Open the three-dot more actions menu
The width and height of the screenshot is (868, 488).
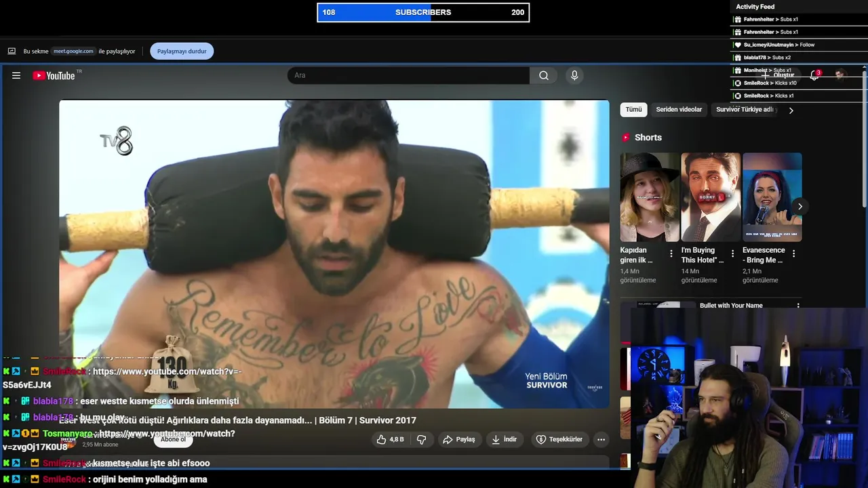(601, 439)
